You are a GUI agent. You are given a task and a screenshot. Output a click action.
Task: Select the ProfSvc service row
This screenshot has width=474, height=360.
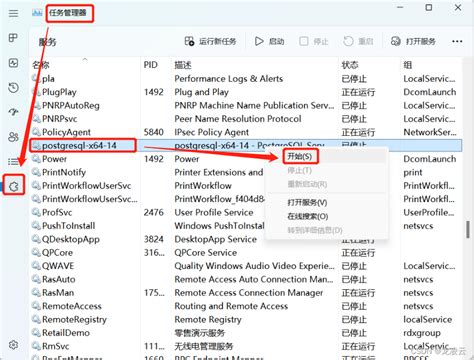[x=246, y=212]
